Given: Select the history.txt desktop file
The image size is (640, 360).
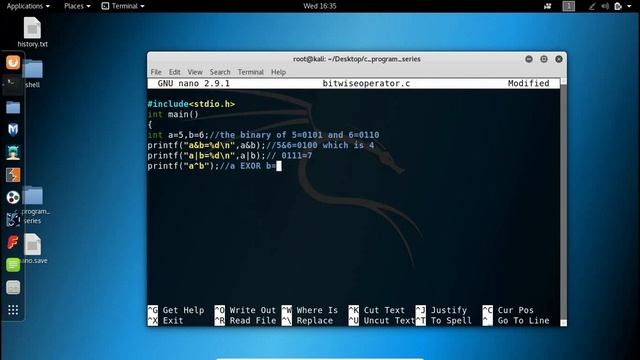Looking at the screenshot, I should (32, 32).
